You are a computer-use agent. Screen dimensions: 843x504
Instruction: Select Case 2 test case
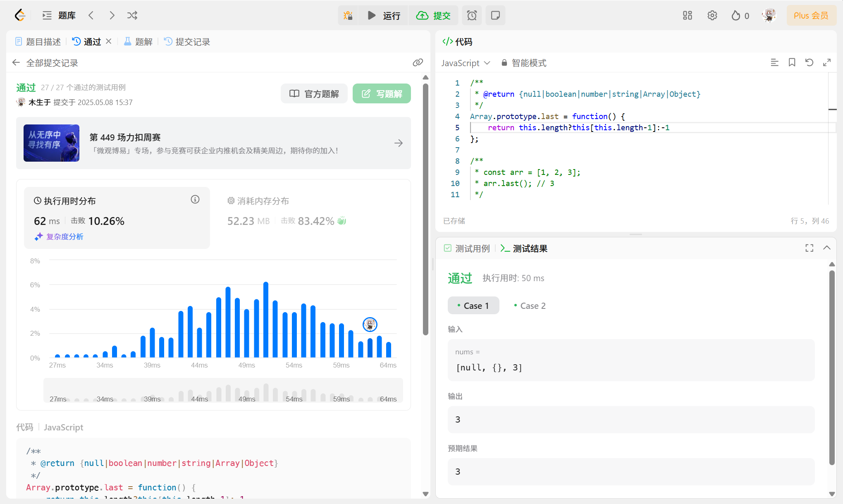pos(530,306)
